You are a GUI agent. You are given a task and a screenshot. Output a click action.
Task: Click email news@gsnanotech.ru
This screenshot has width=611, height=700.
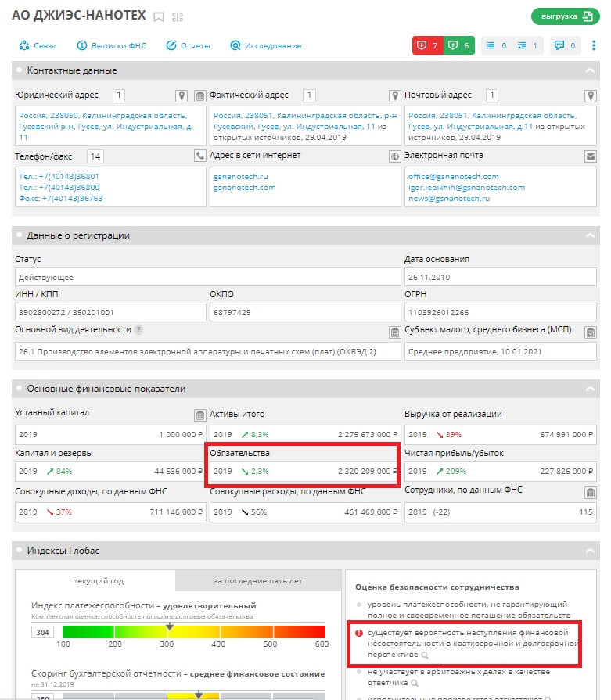pos(449,198)
